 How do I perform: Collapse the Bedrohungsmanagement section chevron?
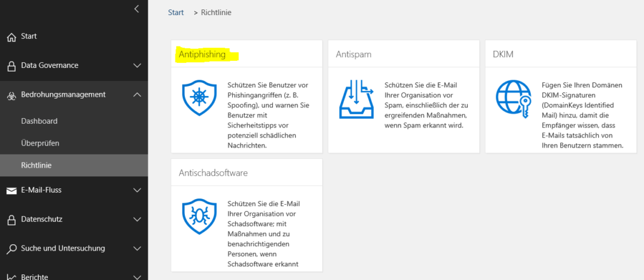click(137, 94)
